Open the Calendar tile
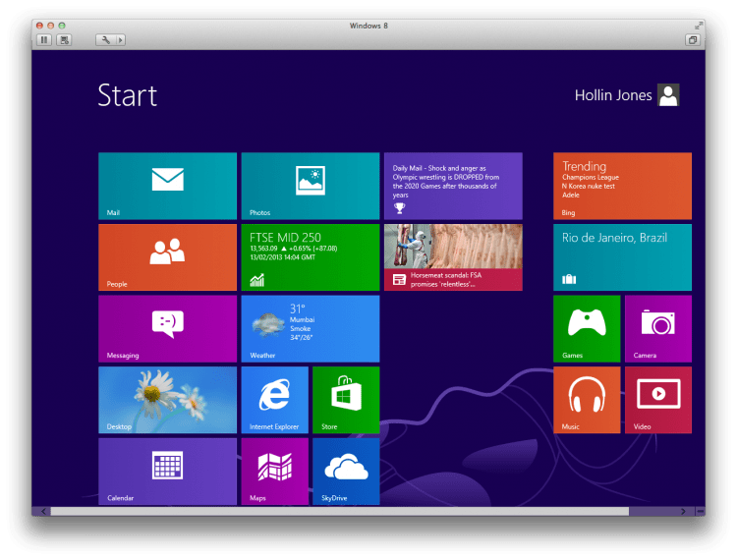Viewport: 737px width, 560px height. (x=167, y=472)
